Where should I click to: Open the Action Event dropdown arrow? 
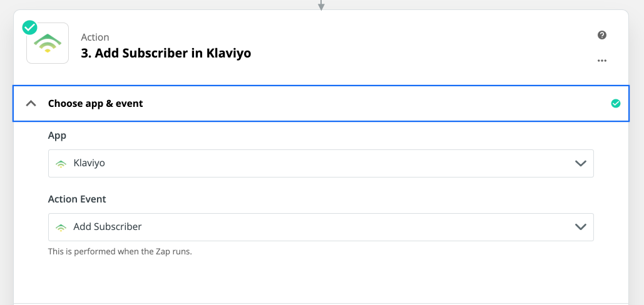580,227
